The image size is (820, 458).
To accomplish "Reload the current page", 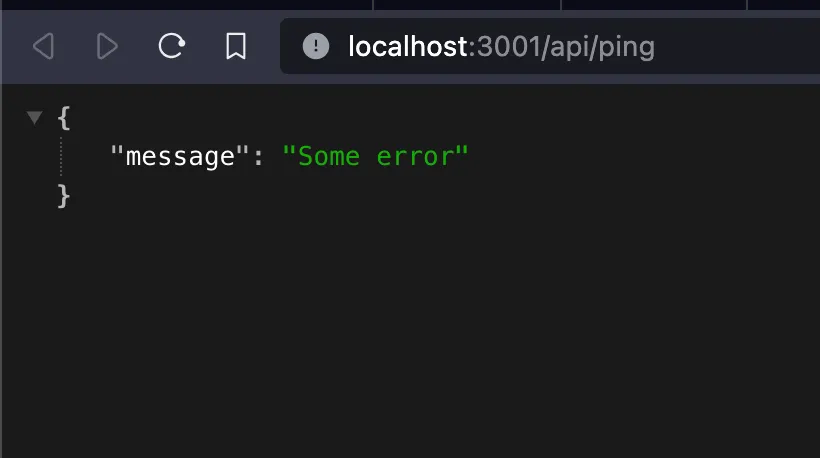I will 172,46.
